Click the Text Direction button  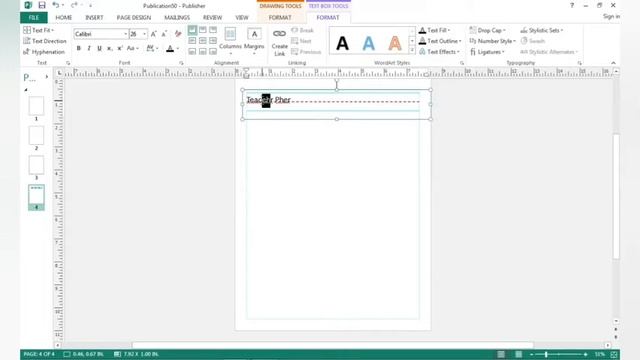coord(44,41)
